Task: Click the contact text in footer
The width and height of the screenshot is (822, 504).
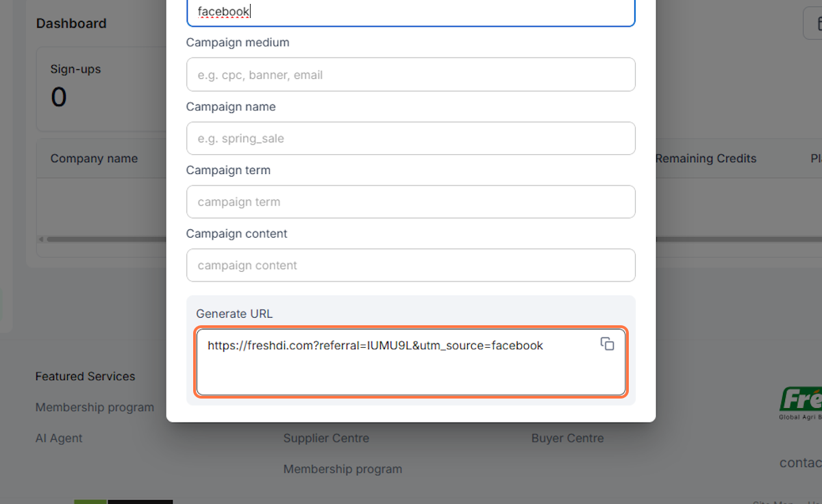Action: coord(800,463)
